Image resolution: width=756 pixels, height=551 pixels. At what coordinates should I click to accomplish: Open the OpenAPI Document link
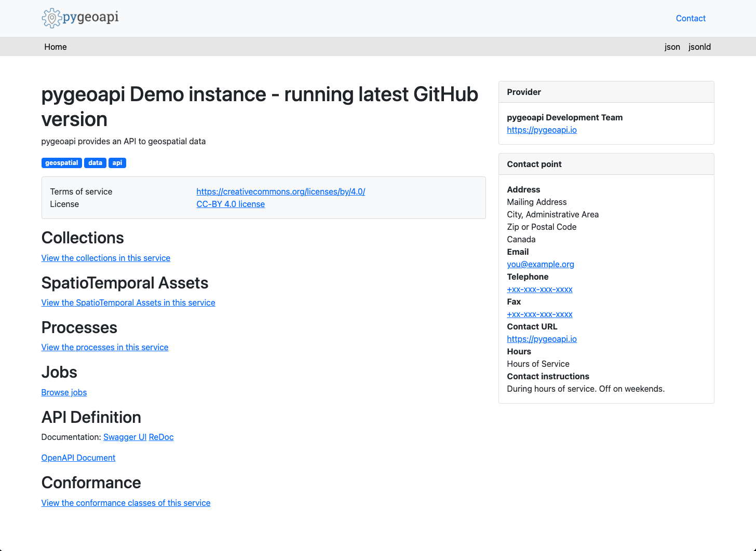(78, 458)
